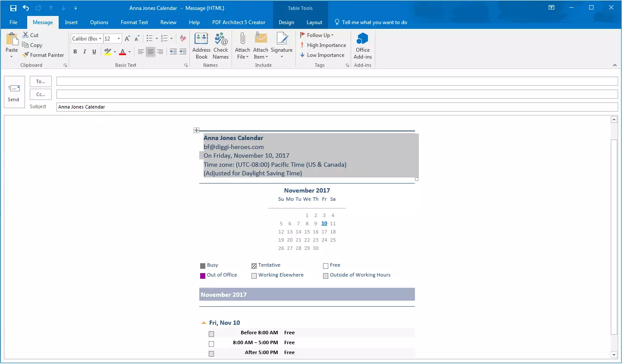Align text left

pyautogui.click(x=141, y=52)
